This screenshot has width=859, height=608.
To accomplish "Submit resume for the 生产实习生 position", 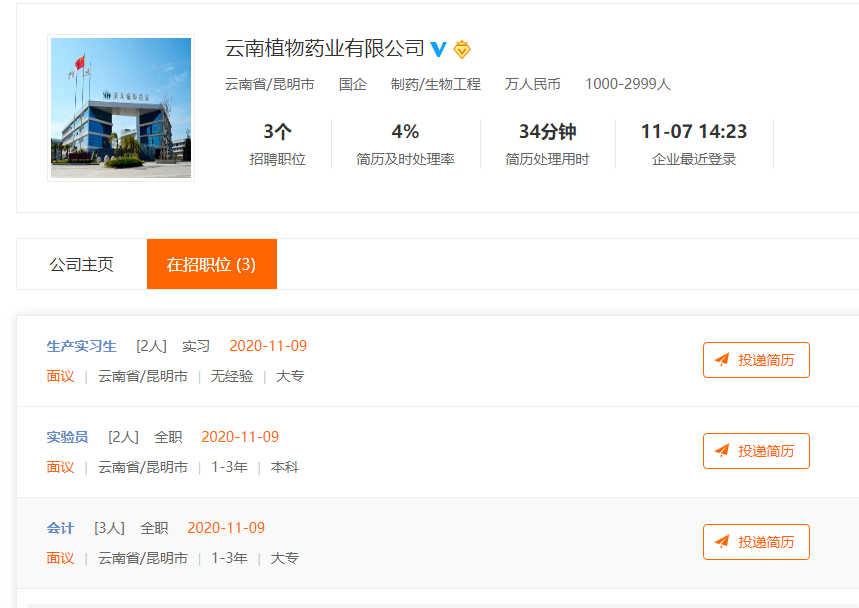I will 756,360.
